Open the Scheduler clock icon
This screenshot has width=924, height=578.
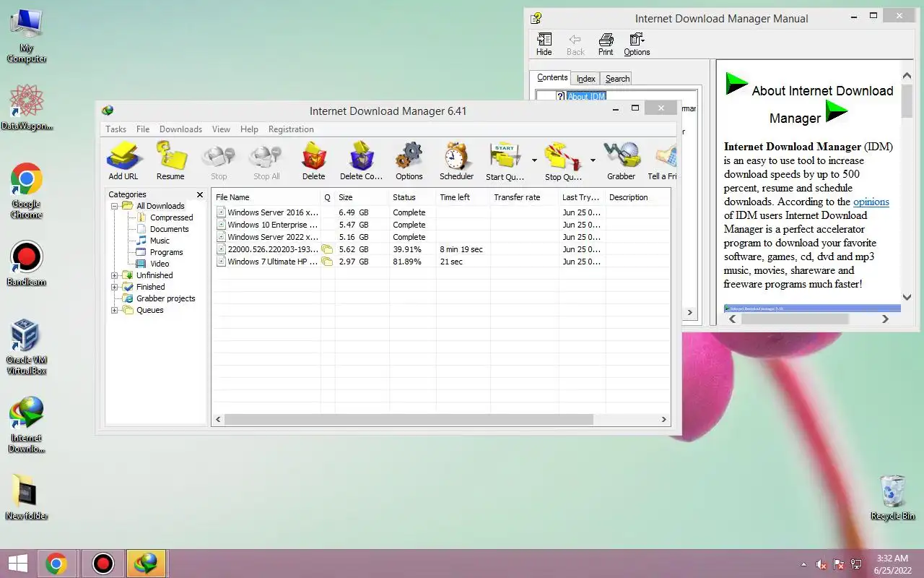[x=457, y=160]
